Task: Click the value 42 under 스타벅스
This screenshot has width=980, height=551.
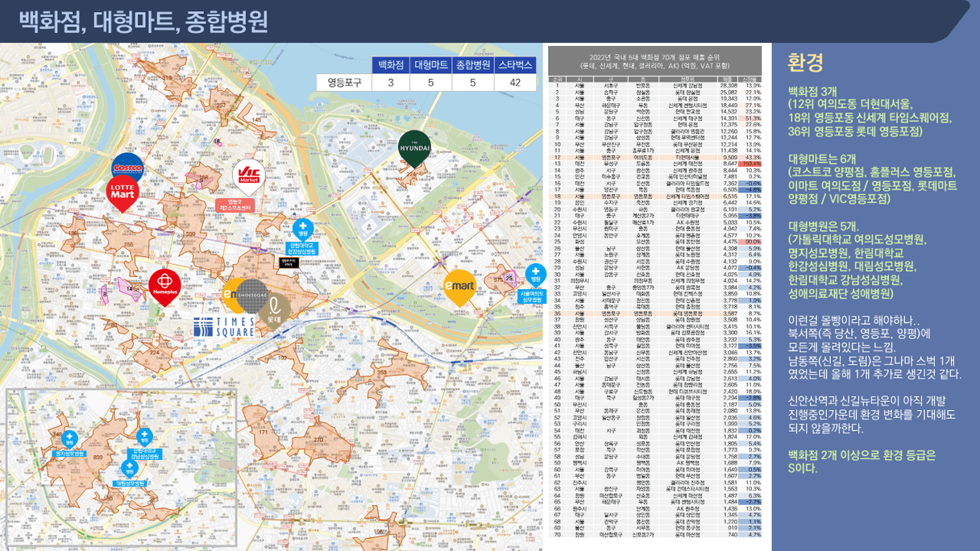Action: point(514,82)
